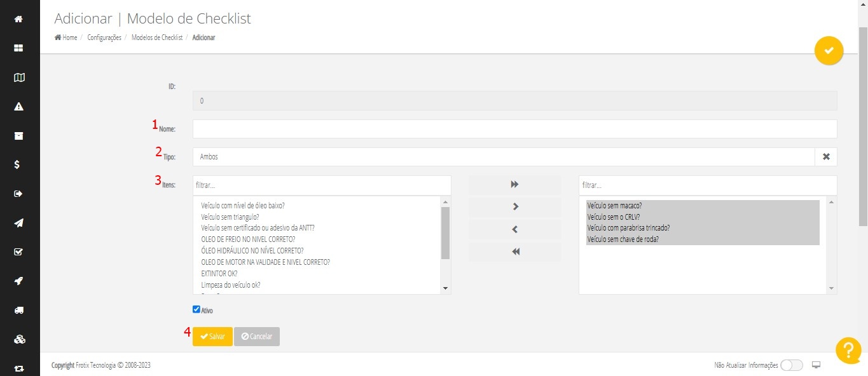Click the warning triangle alerts icon
Viewport: 868px width, 376px height.
pos(19,107)
